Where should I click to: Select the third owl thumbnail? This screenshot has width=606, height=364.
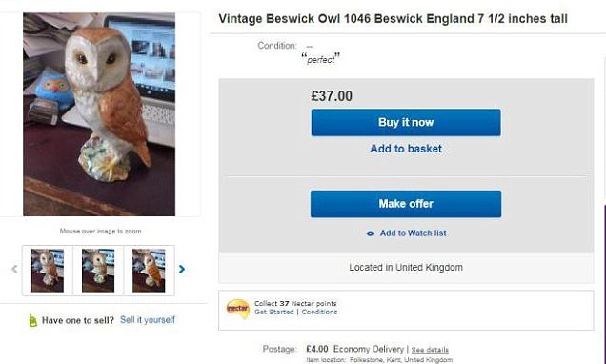point(149,271)
